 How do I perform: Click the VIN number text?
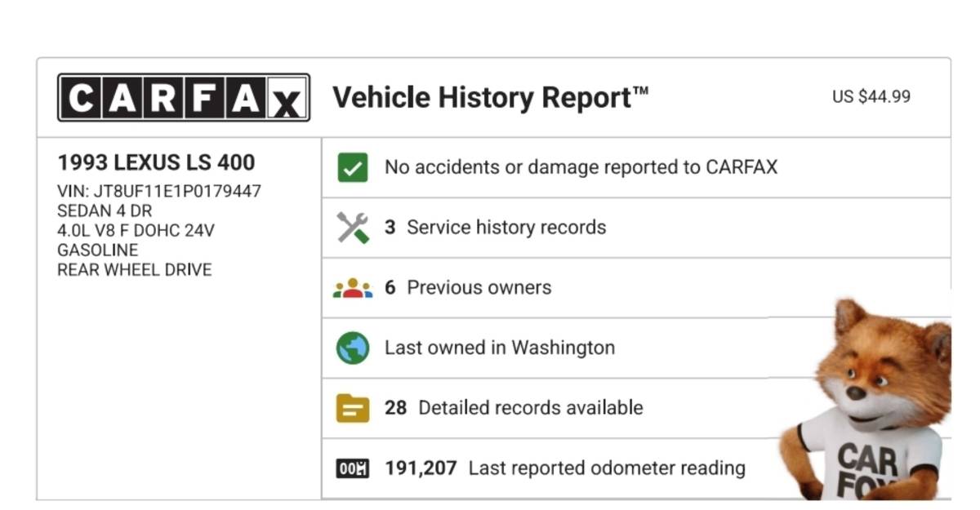pos(159,191)
